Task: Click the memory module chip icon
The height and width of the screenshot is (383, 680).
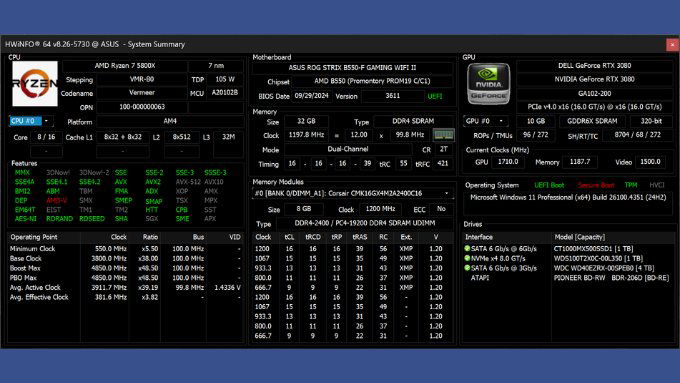Action: 443,135
